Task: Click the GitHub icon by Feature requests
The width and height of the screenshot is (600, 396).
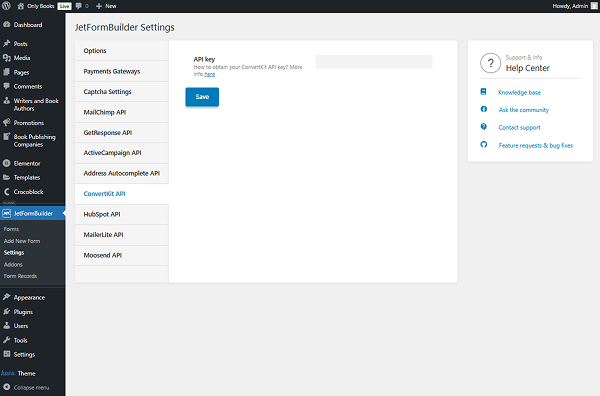Action: pos(484,145)
